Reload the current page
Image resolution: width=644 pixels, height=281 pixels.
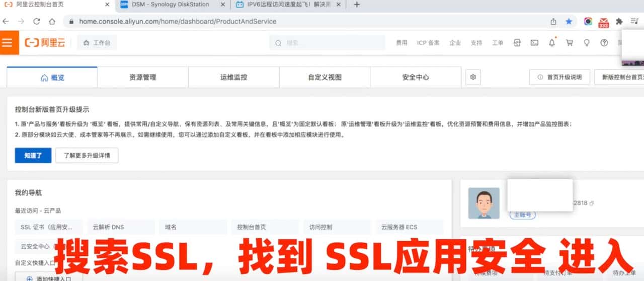pyautogui.click(x=36, y=22)
